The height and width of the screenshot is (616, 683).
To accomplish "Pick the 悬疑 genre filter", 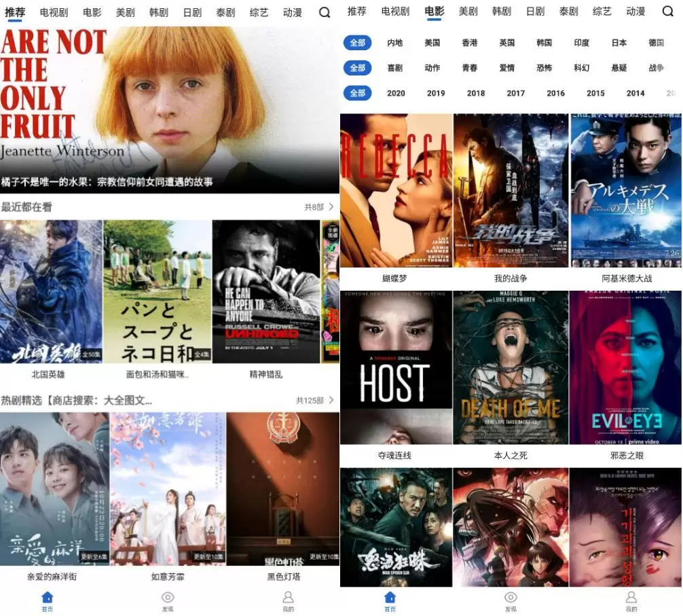I will pos(619,68).
